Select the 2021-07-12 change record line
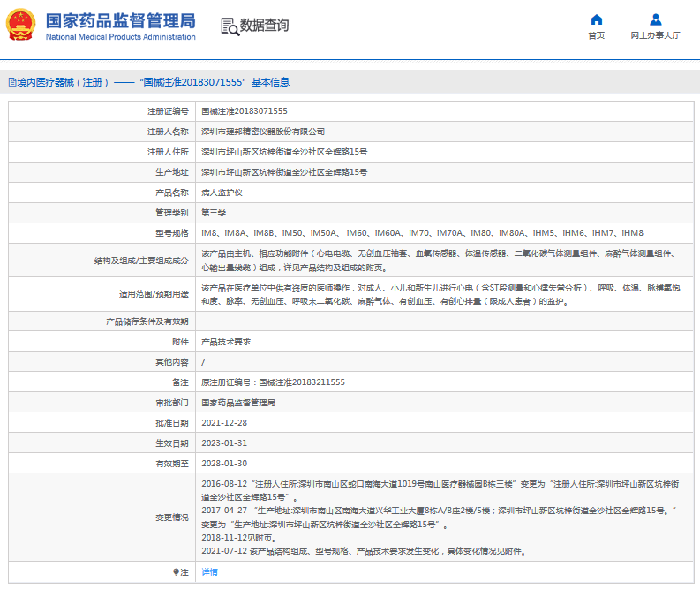The image size is (700, 590). (364, 551)
